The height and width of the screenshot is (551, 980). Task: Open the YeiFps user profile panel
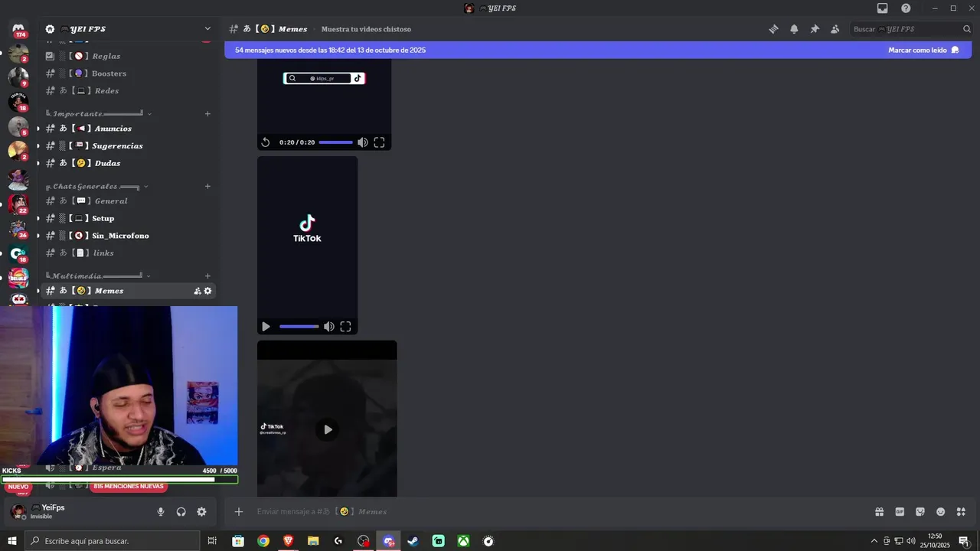(x=47, y=511)
